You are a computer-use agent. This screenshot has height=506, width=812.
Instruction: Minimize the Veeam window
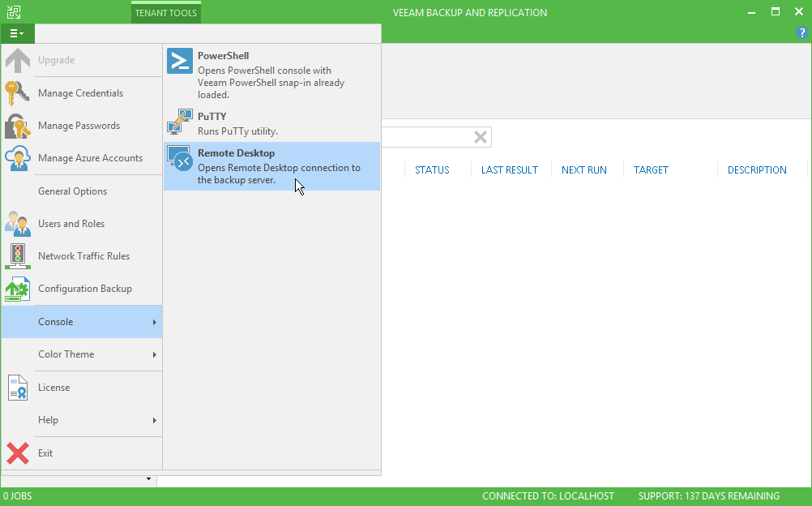pyautogui.click(x=751, y=12)
